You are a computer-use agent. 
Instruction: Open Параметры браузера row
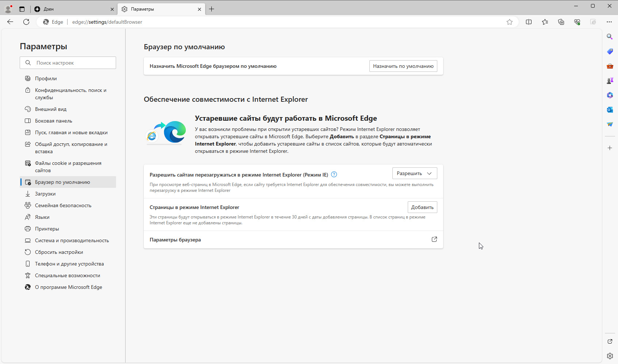click(293, 240)
